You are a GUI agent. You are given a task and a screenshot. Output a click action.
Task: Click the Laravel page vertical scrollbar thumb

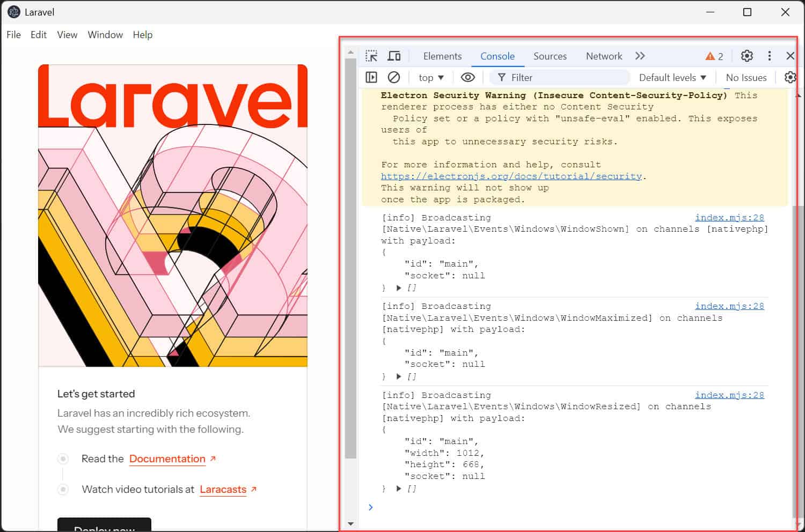point(350,258)
